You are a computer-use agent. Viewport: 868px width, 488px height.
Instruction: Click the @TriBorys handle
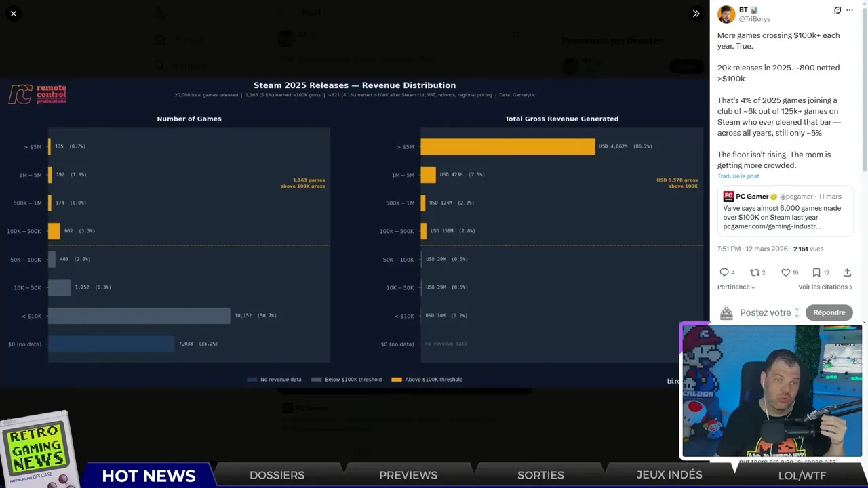754,19
